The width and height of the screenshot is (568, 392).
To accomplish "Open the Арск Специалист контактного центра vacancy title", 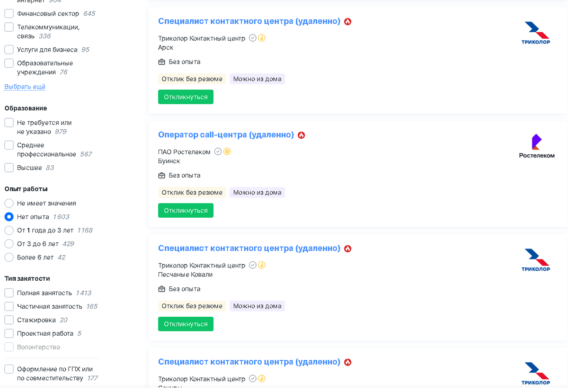I will click(x=249, y=22).
